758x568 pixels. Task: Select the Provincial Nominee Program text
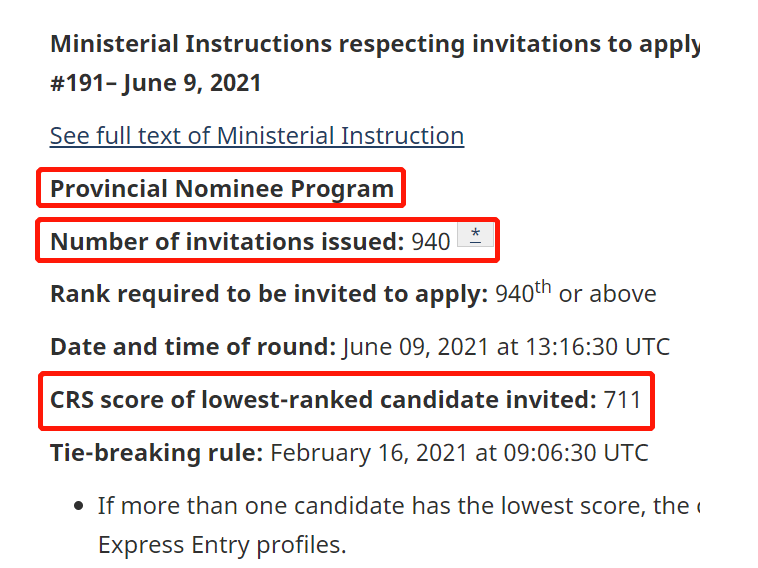point(222,189)
